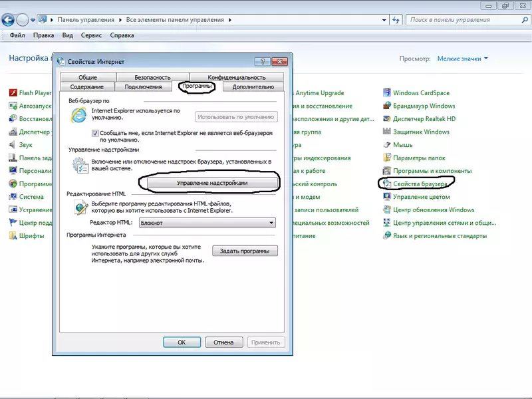
Task: Click the Восстановл… (Recovery) icon
Action: click(13, 119)
